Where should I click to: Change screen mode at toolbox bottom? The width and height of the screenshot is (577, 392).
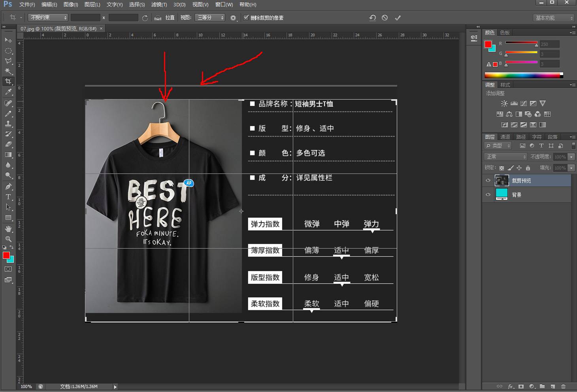pyautogui.click(x=8, y=280)
